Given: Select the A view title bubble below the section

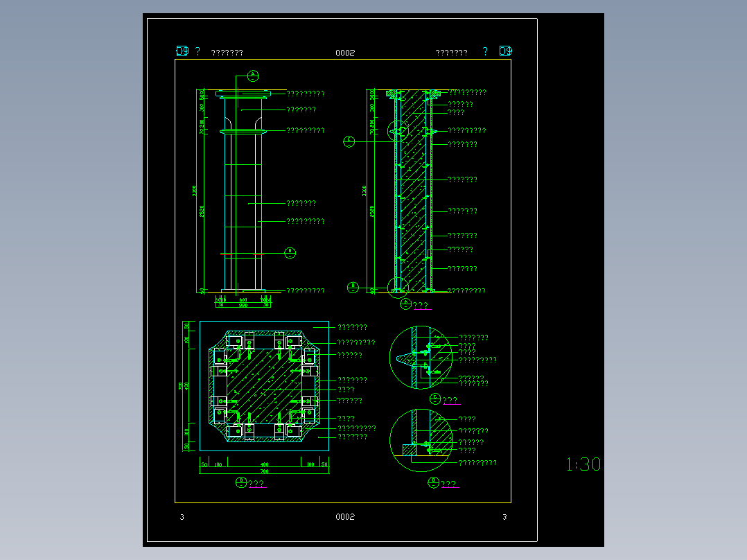Looking at the screenshot, I should pyautogui.click(x=405, y=304).
